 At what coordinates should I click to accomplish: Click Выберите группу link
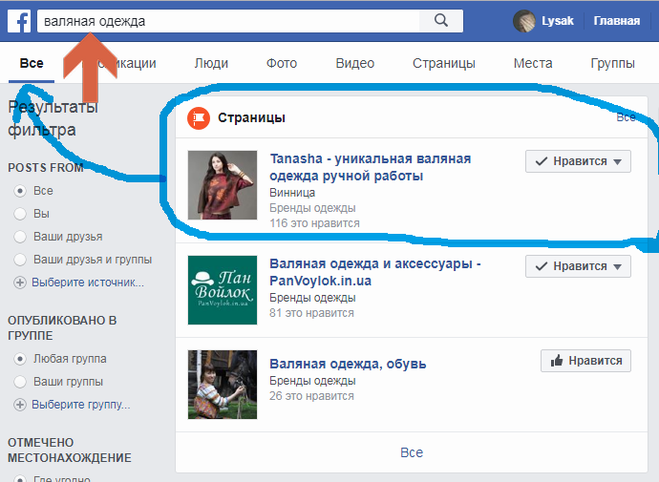click(81, 405)
